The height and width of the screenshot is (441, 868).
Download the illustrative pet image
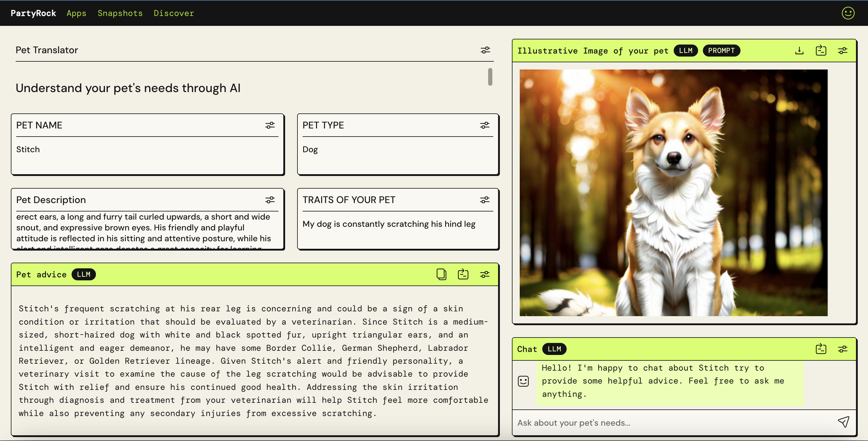coord(799,51)
